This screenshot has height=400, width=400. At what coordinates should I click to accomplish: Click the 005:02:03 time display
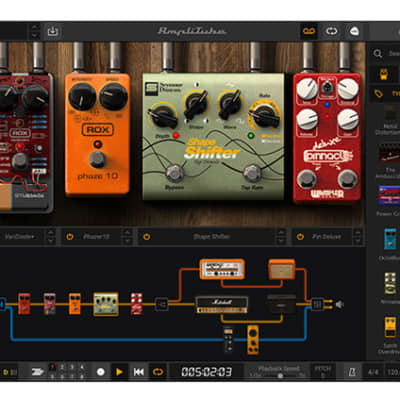pos(207,372)
